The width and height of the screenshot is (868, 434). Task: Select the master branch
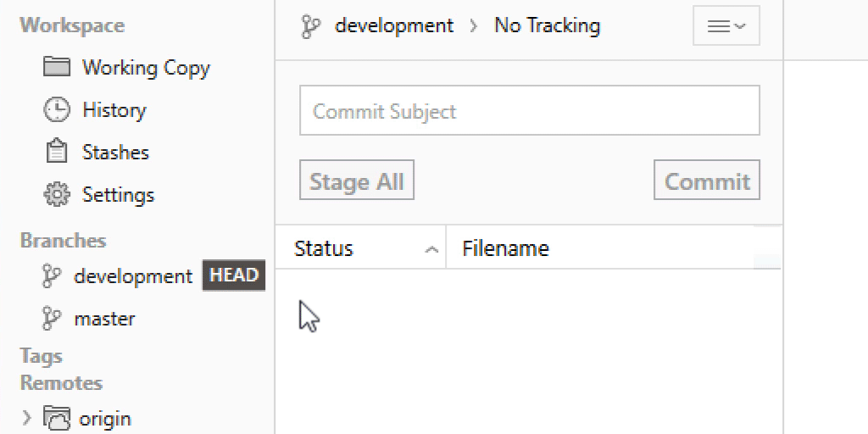tap(104, 319)
